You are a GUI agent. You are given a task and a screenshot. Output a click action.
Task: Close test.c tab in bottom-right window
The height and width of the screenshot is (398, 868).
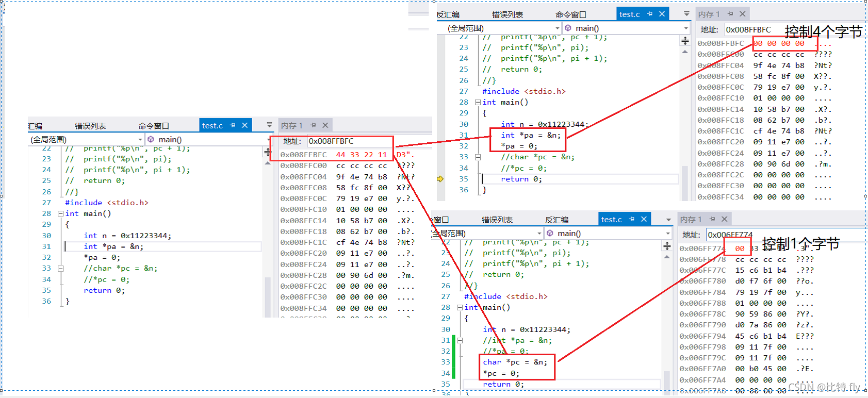pos(644,219)
